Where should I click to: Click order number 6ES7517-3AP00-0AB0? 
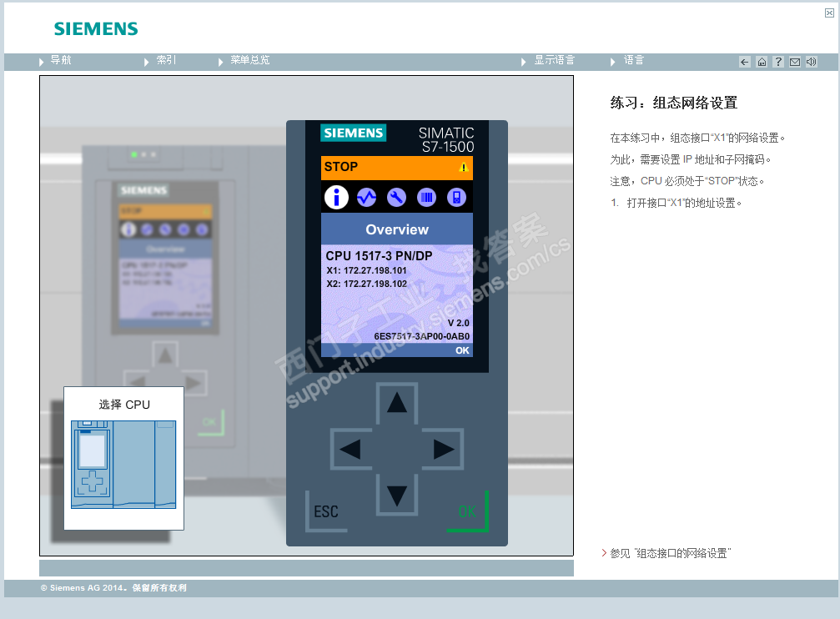(421, 336)
